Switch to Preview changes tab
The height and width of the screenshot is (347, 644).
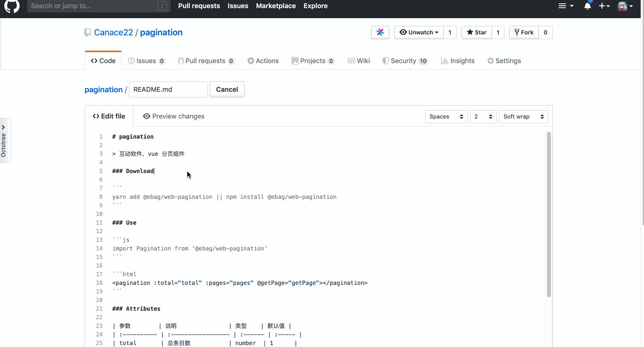[173, 116]
